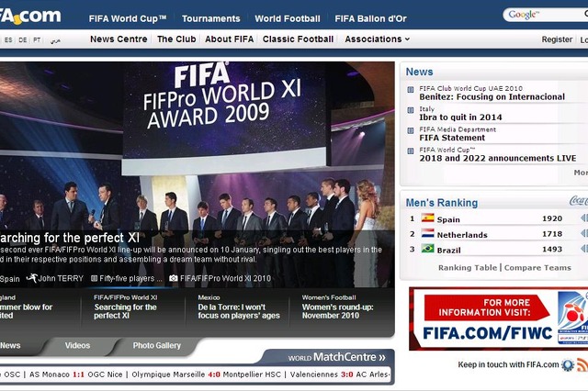The height and width of the screenshot is (391, 588).
Task: Click the newsletter gear icon near RSS
Action: coord(568,364)
